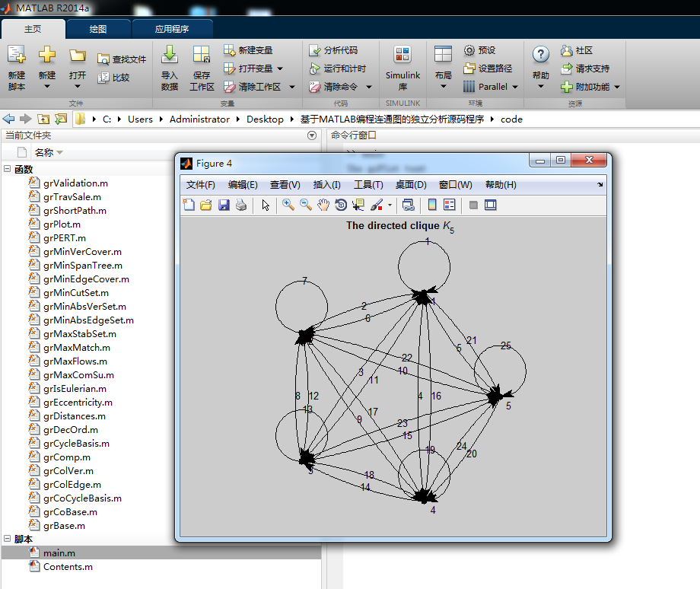Viewport: 700px width, 589px height.
Task: Toggle the Data Cursor tool
Action: click(x=358, y=205)
